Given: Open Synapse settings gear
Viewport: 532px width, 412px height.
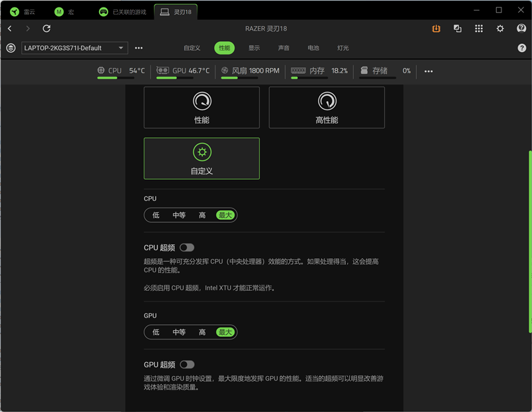Looking at the screenshot, I should pos(501,29).
